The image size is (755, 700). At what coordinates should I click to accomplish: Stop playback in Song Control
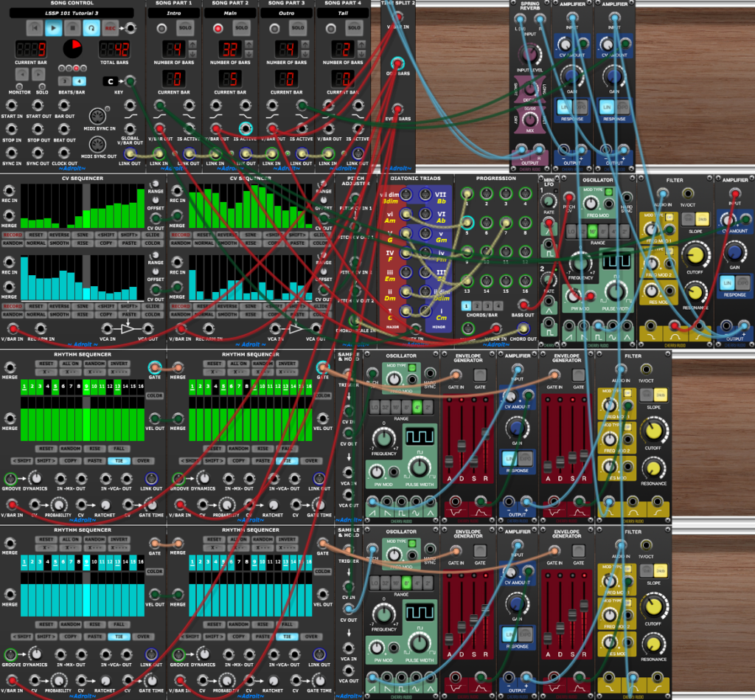(x=73, y=29)
